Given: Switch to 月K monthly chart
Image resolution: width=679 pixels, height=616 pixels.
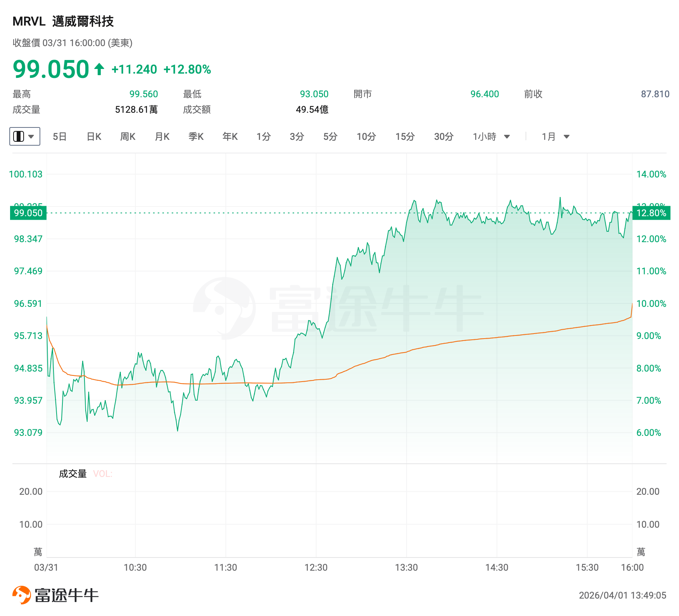Looking at the screenshot, I should [x=162, y=137].
